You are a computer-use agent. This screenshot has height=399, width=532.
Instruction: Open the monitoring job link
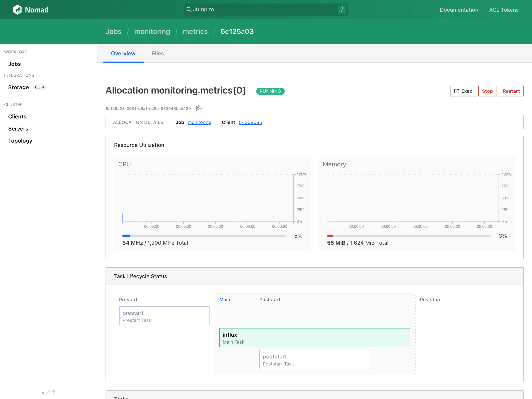coord(200,122)
